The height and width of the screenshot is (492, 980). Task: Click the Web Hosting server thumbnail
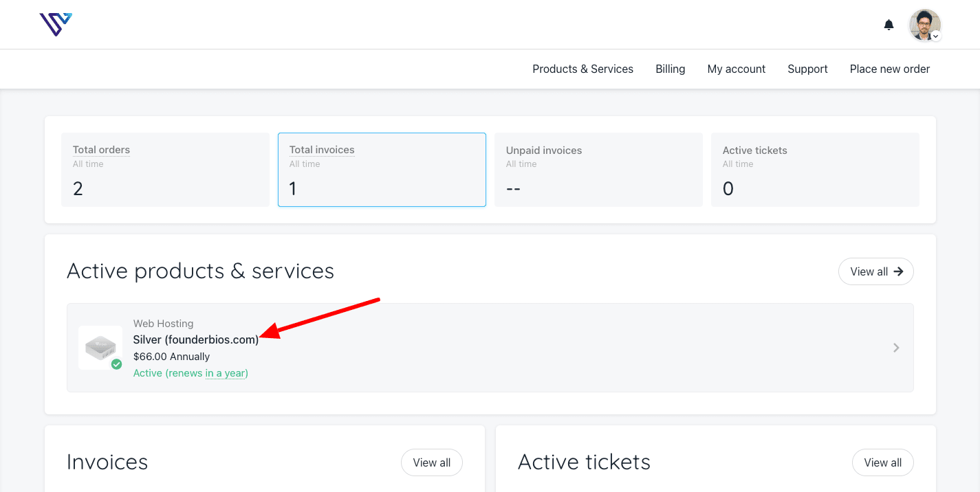pyautogui.click(x=100, y=348)
